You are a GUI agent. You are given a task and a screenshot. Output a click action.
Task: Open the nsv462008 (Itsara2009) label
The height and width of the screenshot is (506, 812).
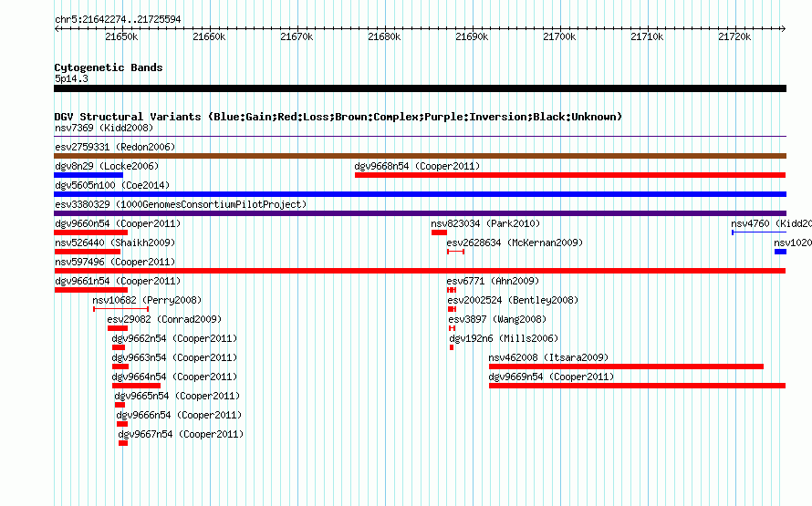coord(548,357)
